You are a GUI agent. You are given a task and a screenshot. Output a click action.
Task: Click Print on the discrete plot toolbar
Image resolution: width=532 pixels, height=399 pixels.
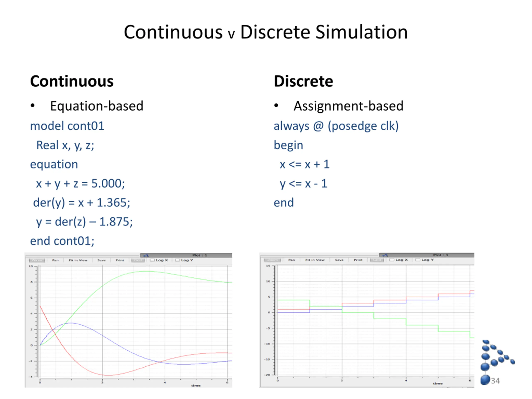pyautogui.click(x=358, y=260)
